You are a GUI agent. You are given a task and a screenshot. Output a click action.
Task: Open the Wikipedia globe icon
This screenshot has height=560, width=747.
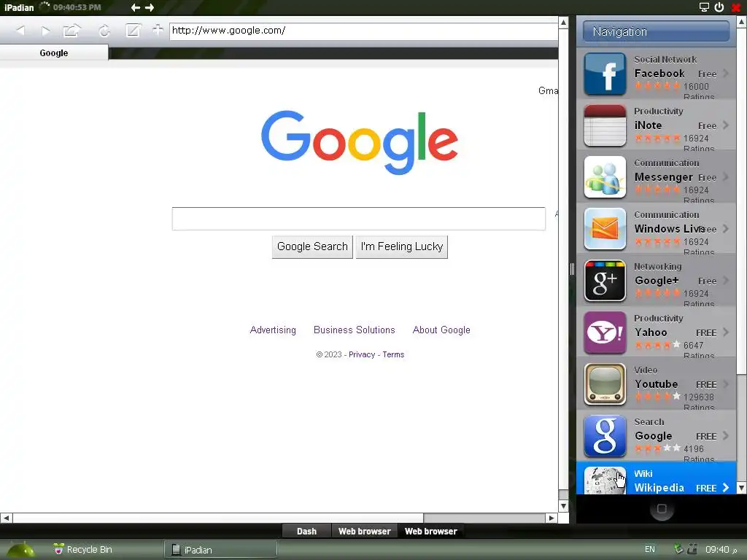click(x=605, y=481)
